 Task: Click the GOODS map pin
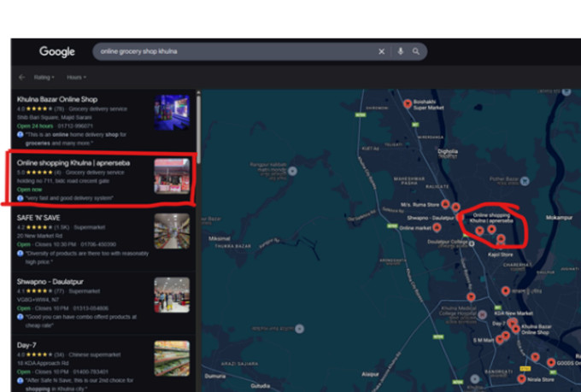pos(551,362)
